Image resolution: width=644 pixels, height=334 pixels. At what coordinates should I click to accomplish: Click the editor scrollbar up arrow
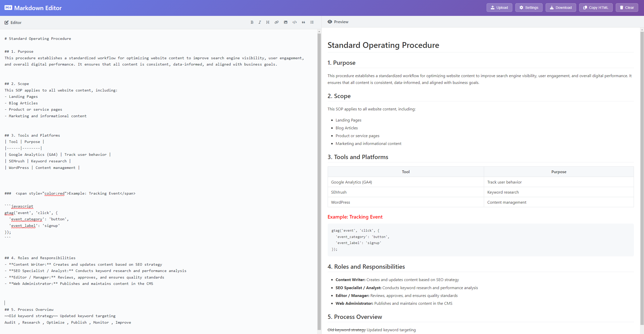click(x=319, y=32)
